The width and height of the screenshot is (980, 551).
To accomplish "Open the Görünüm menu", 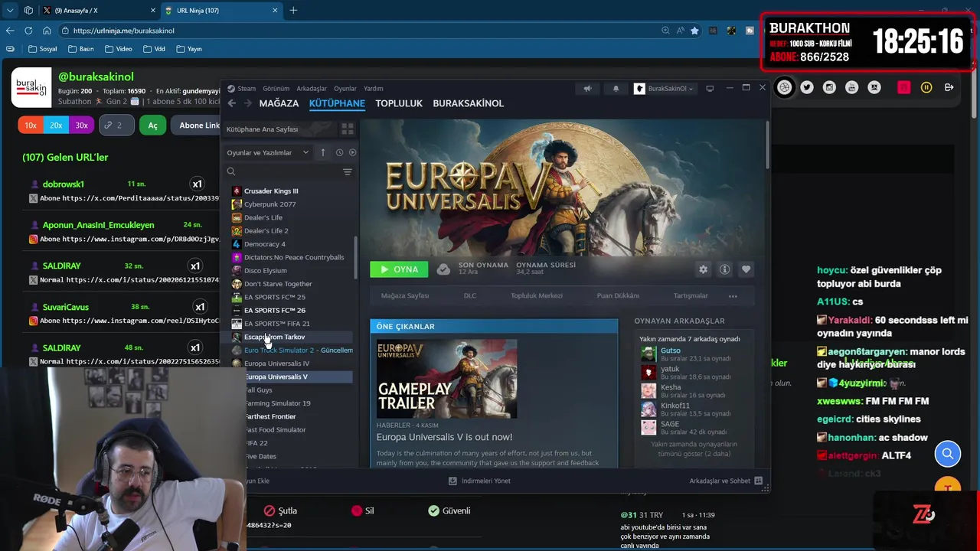I will 276,89.
